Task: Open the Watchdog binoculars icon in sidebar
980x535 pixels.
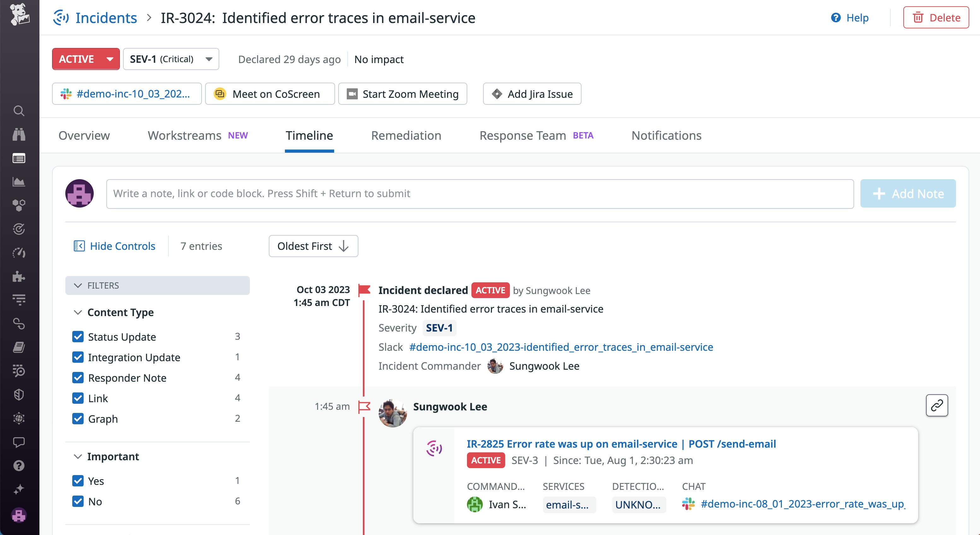Action: pos(19,134)
